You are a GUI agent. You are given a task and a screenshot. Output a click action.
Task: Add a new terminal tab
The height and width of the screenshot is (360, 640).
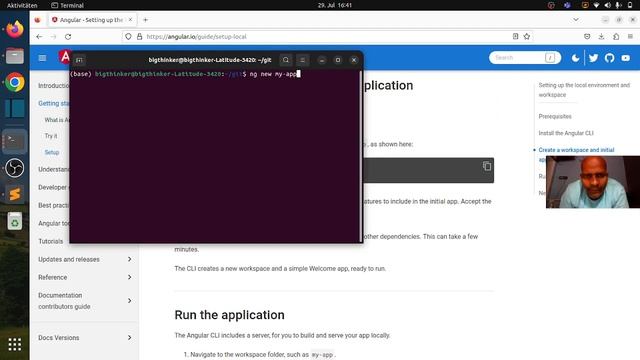coord(79,60)
